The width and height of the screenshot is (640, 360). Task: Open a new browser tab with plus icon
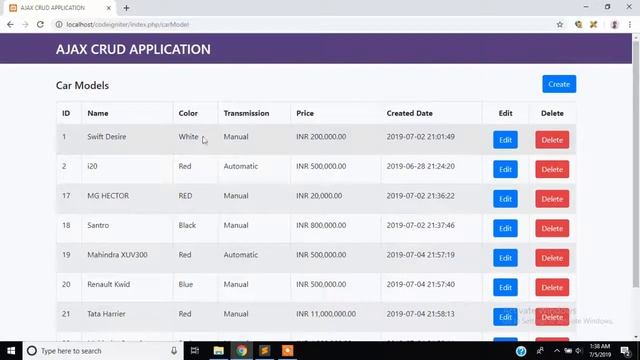click(x=126, y=8)
